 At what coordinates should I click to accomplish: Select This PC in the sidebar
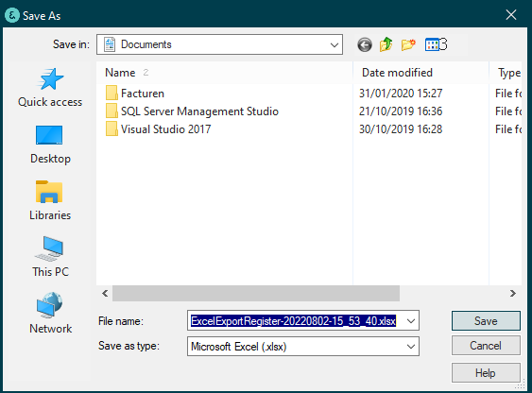[x=50, y=257]
